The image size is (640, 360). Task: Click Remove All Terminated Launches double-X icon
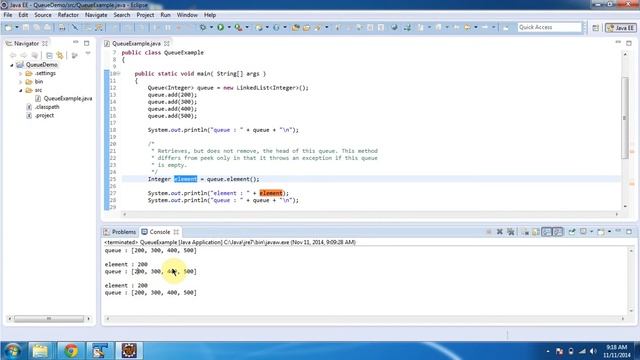(x=511, y=232)
